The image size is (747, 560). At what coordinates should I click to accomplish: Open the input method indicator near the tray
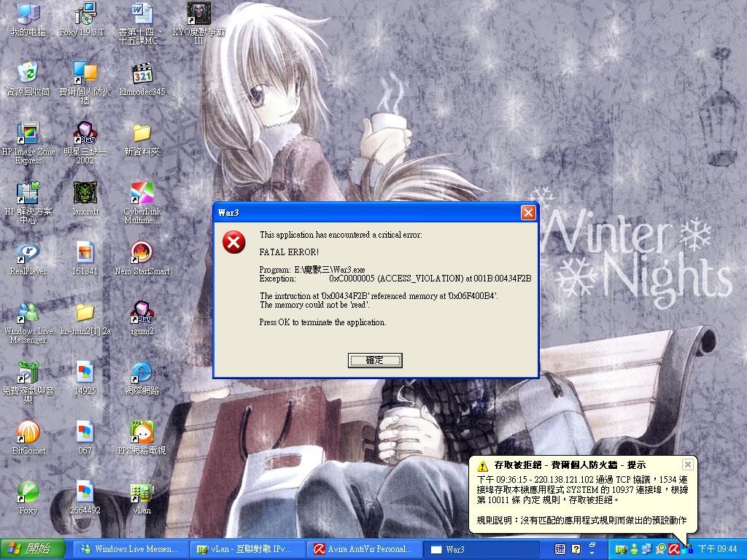point(559,549)
